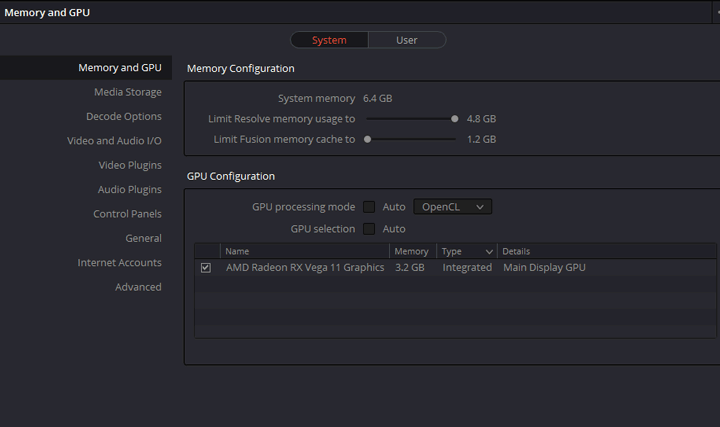Click Limit Resolve memory usage slider handle

click(x=455, y=118)
